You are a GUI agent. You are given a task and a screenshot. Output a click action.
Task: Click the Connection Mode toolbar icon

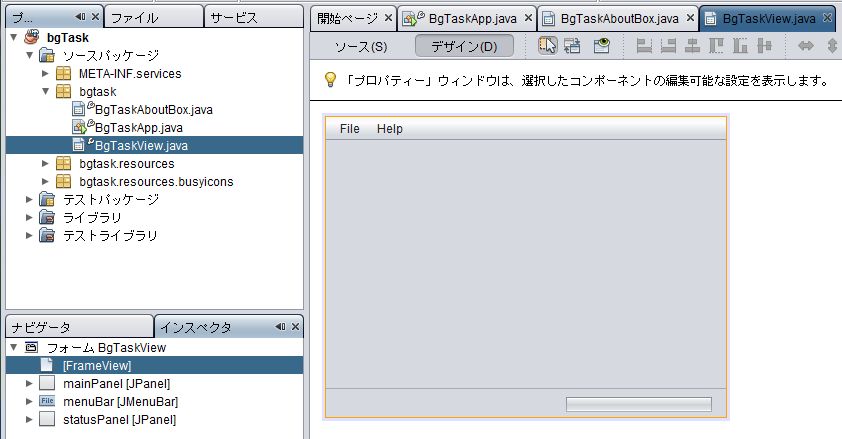click(573, 46)
